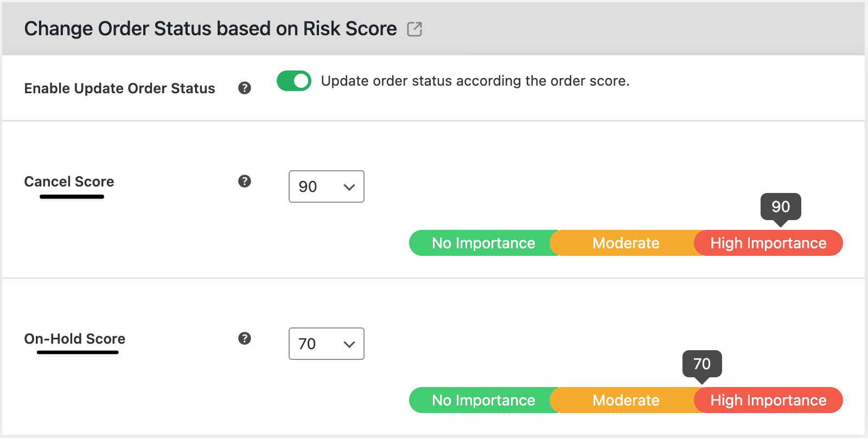Select Moderate segment on On-Hold Score bar

tap(626, 400)
